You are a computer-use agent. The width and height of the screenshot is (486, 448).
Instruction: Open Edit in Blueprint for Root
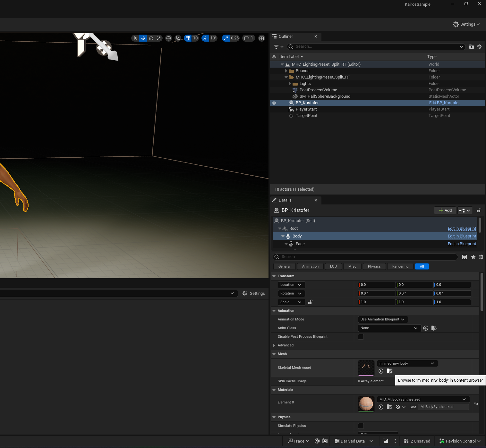(462, 228)
